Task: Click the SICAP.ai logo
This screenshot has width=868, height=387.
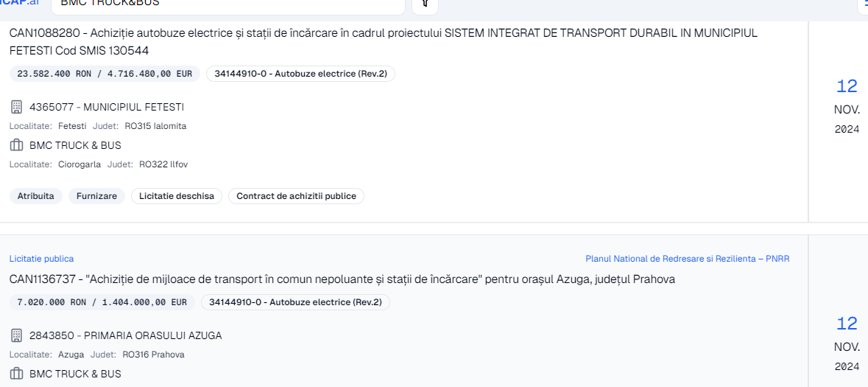Action: 21,3
